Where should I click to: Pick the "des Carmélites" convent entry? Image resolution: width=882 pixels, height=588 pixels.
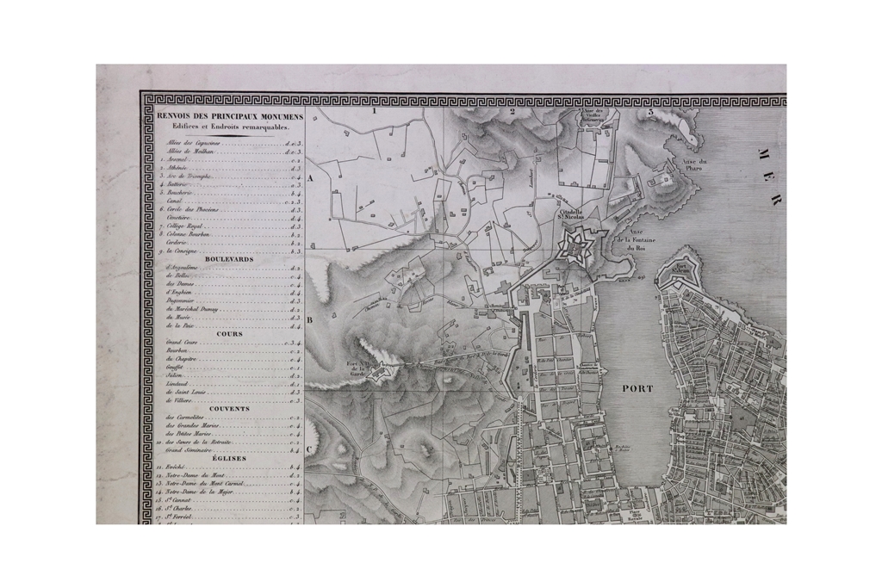(x=234, y=417)
